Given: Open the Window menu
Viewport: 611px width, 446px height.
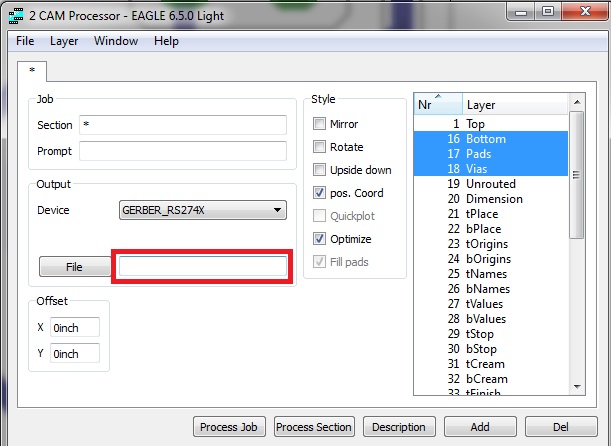Looking at the screenshot, I should pyautogui.click(x=116, y=41).
